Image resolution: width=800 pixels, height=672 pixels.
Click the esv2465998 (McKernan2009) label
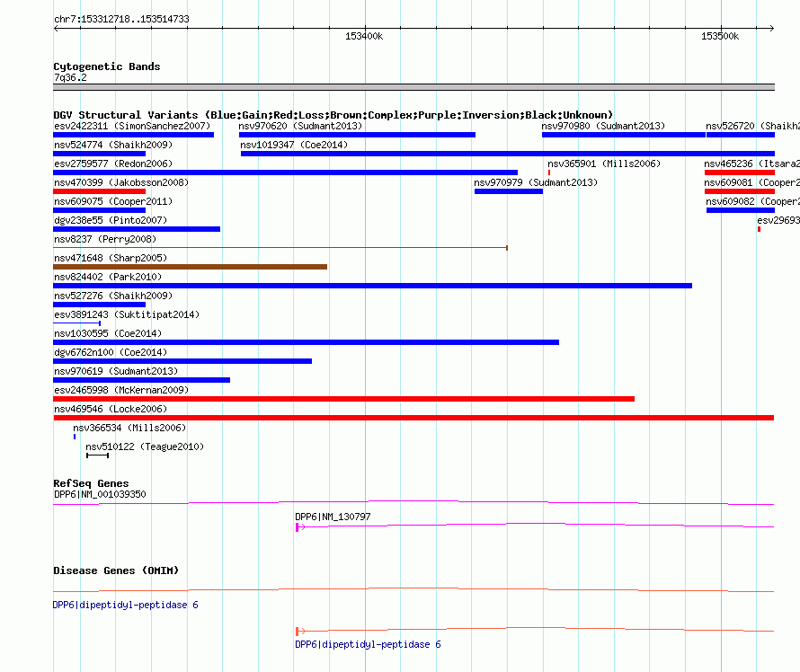[x=121, y=390]
